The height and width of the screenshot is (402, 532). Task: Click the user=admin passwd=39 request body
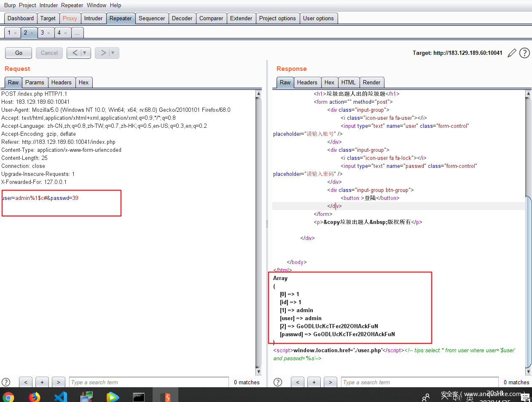coord(40,198)
